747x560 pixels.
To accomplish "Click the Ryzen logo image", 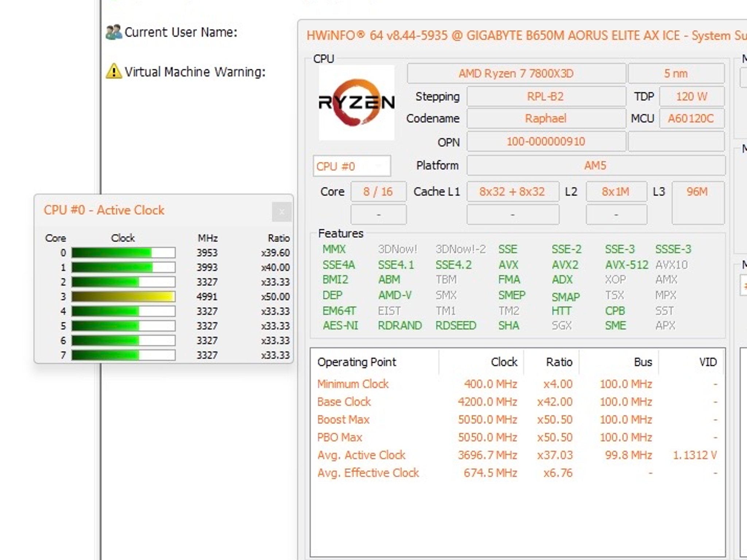I will coord(356,102).
